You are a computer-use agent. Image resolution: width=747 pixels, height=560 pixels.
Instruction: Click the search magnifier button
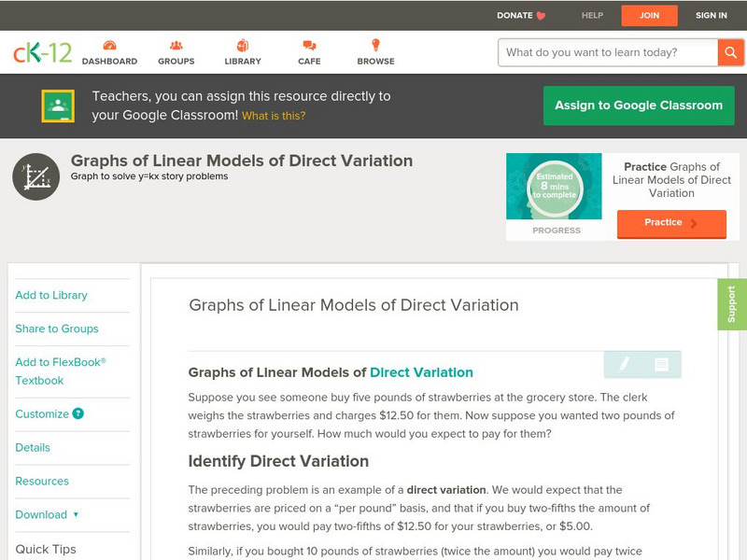(730, 52)
